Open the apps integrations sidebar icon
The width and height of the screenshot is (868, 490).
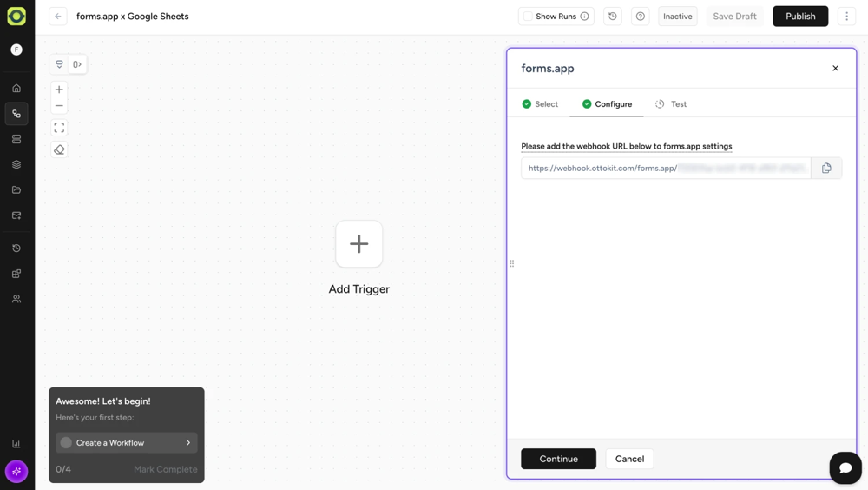[16, 274]
